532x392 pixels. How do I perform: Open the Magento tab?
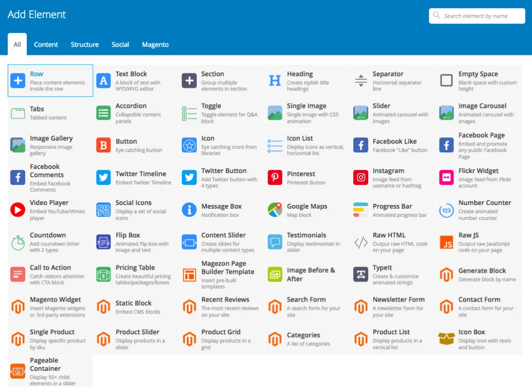(x=155, y=44)
